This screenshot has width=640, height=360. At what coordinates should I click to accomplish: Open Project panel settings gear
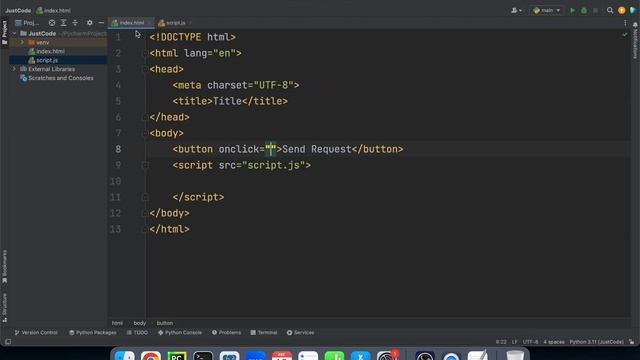(89, 23)
